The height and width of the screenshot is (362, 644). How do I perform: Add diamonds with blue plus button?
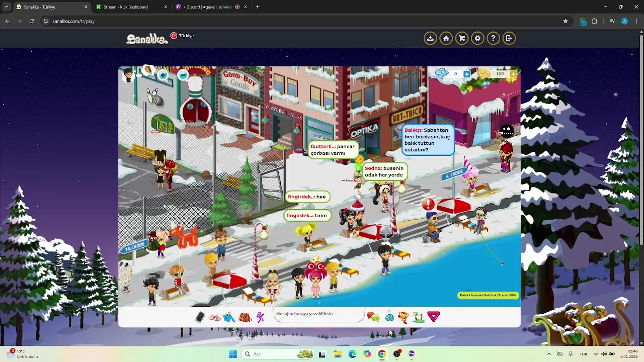tap(467, 74)
